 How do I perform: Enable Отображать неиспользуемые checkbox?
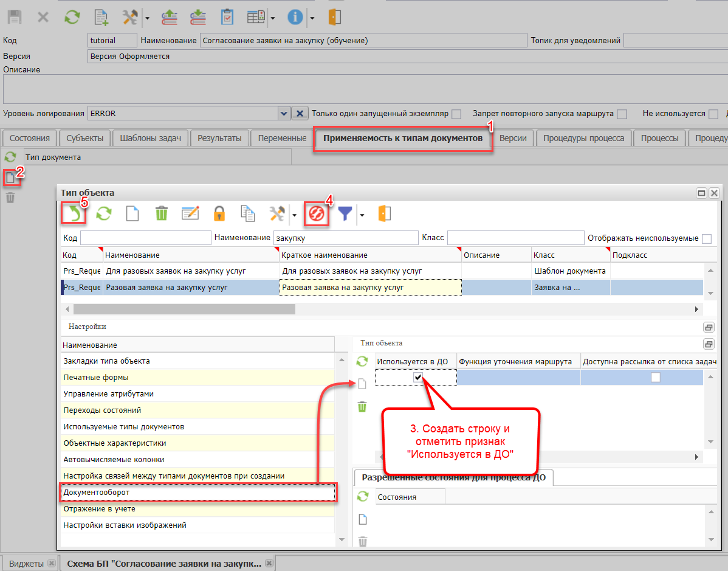coord(706,238)
